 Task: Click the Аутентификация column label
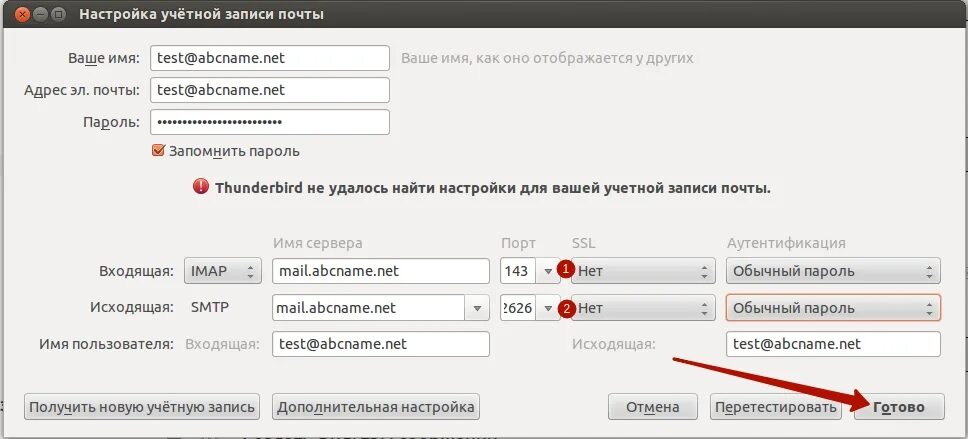(x=786, y=243)
